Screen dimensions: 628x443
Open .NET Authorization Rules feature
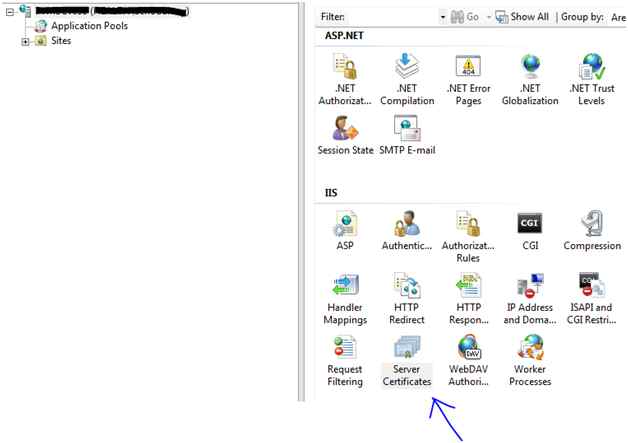tap(345, 79)
